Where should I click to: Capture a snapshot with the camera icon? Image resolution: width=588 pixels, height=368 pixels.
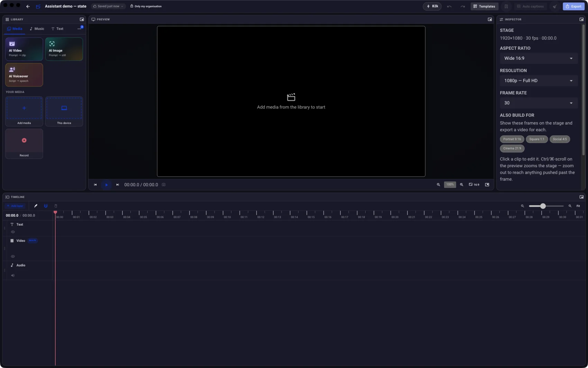tap(164, 185)
